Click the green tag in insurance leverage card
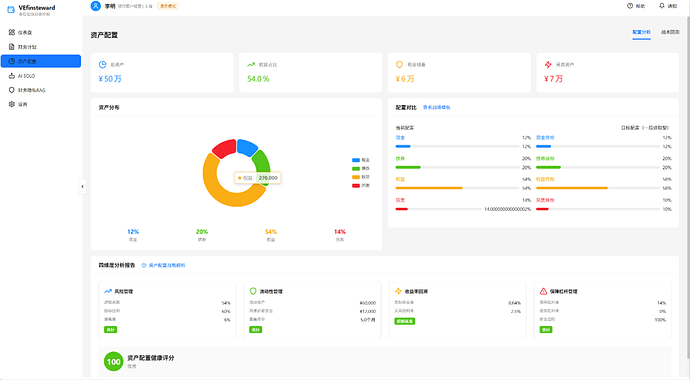690x380 pixels. point(546,329)
